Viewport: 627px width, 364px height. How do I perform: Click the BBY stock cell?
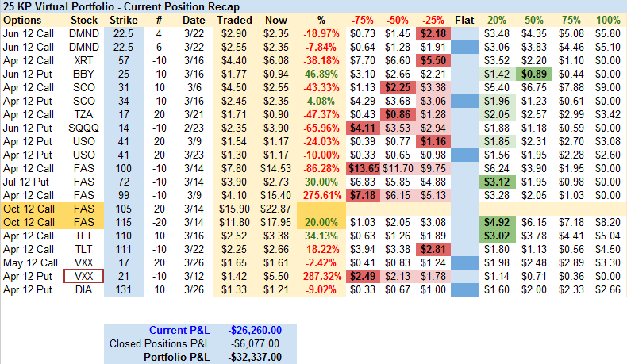pyautogui.click(x=85, y=74)
